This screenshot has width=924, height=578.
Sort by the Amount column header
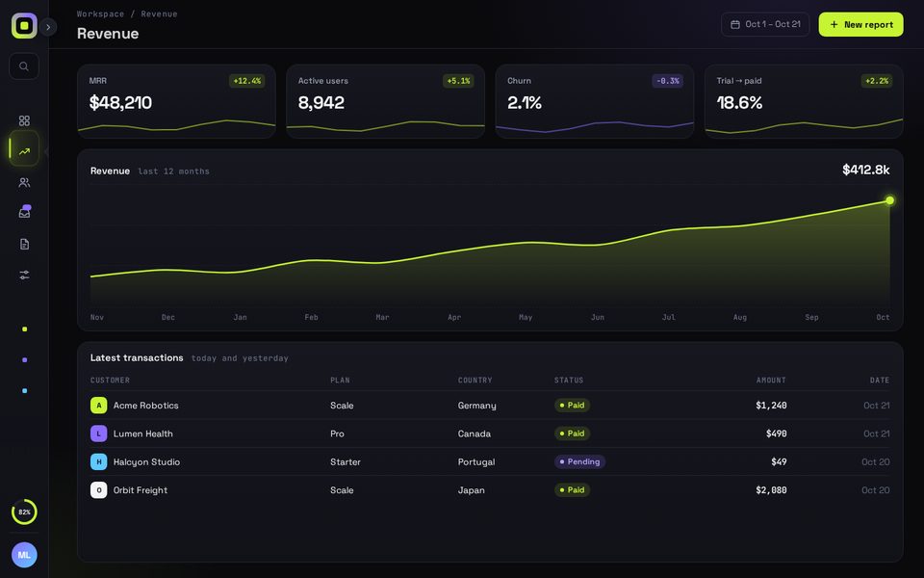point(771,381)
